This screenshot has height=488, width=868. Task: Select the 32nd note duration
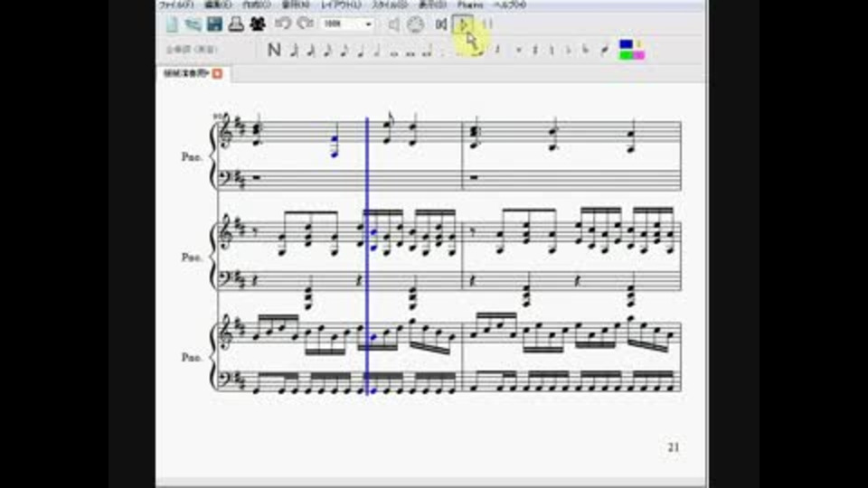pos(311,51)
